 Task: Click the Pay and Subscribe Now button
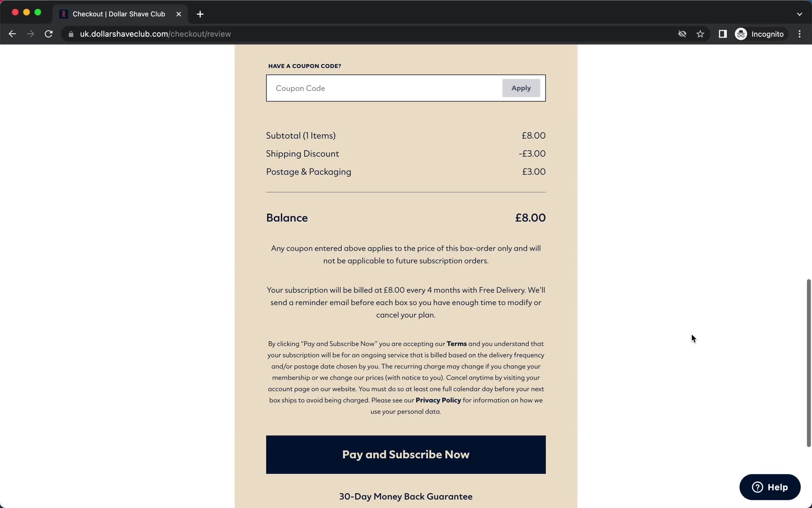click(x=406, y=453)
